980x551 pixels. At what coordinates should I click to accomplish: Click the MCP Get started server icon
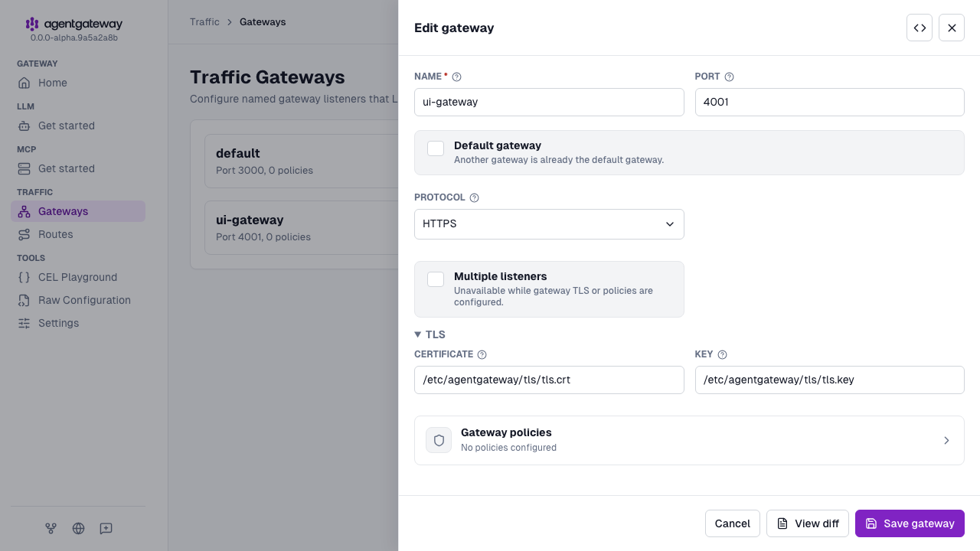[24, 168]
